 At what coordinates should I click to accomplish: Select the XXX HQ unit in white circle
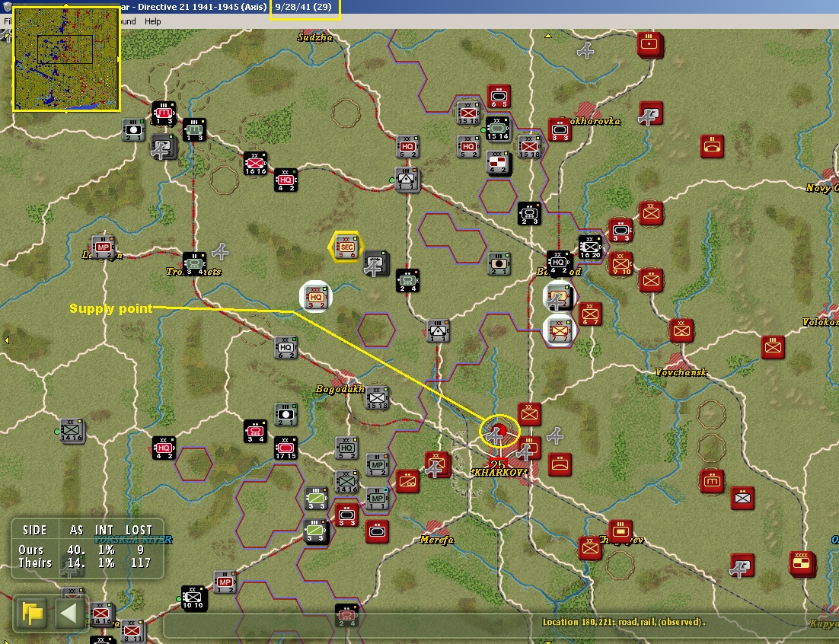click(316, 297)
